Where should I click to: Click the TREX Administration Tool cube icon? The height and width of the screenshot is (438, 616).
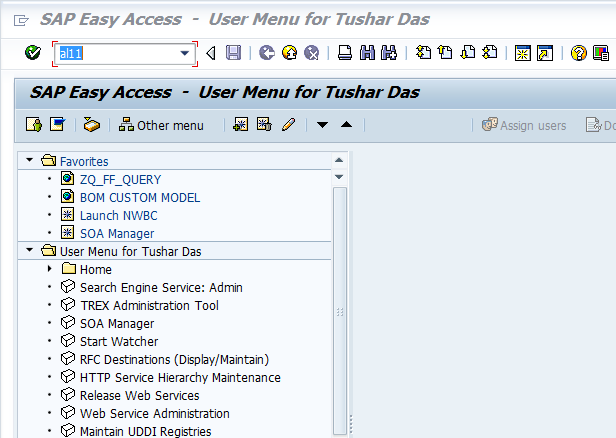coord(68,304)
